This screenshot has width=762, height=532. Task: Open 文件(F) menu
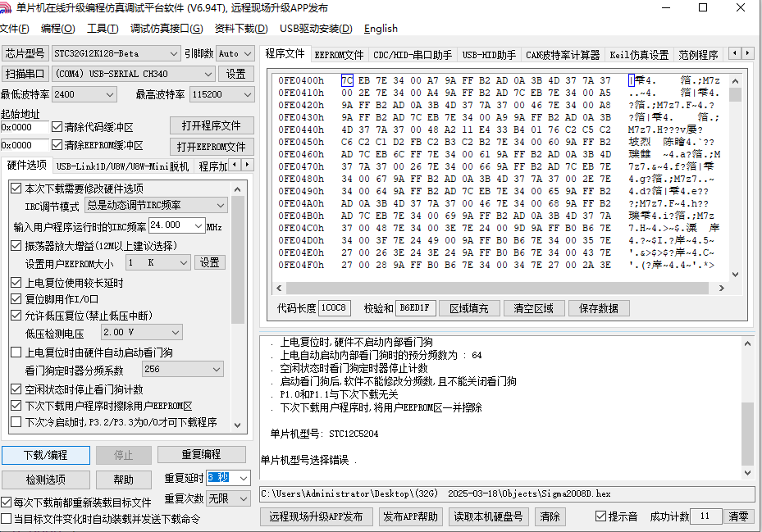tap(15, 29)
